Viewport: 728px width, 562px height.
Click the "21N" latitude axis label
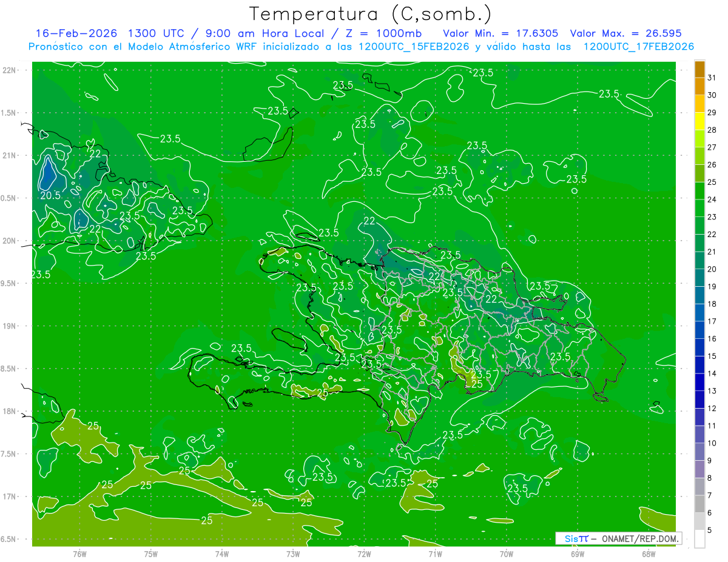click(10, 156)
